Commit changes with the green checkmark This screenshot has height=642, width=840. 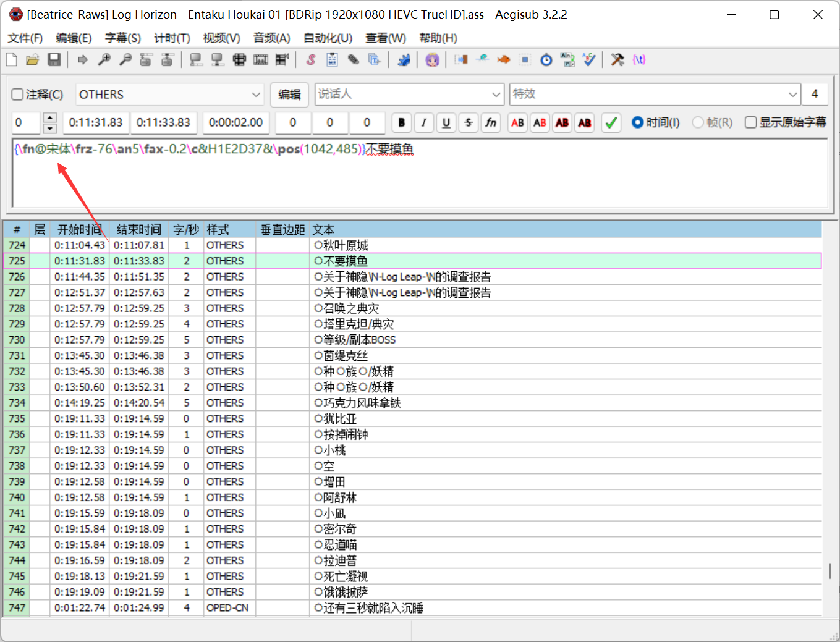point(611,122)
